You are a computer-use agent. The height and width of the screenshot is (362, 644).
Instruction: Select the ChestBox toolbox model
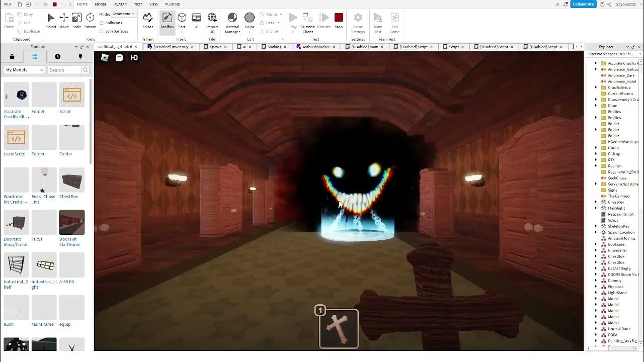click(x=71, y=183)
